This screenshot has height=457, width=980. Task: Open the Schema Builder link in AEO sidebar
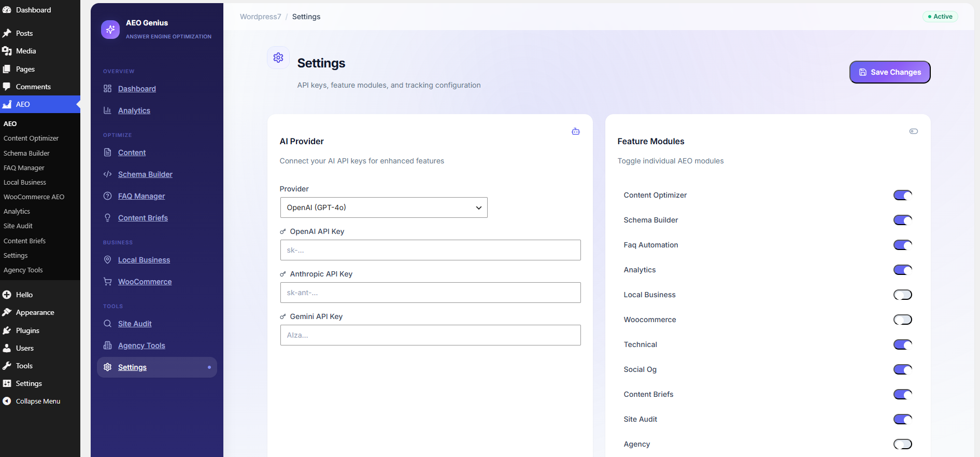tap(145, 174)
